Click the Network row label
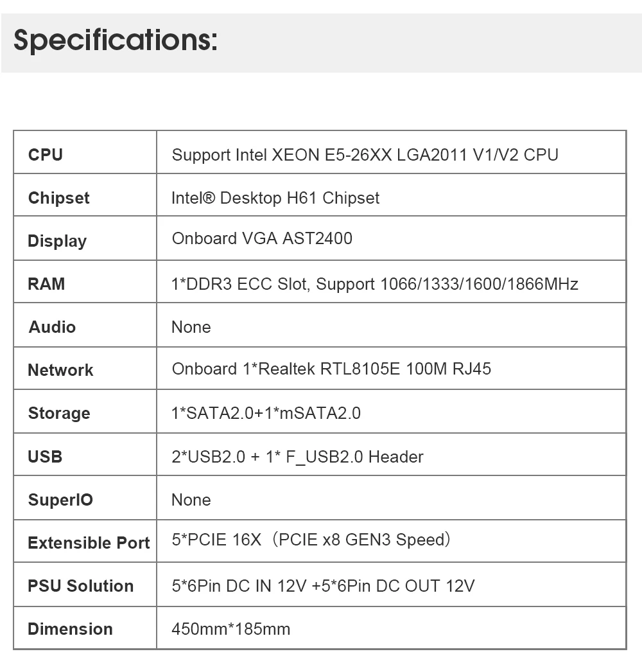The width and height of the screenshot is (642, 672). pyautogui.click(x=60, y=370)
